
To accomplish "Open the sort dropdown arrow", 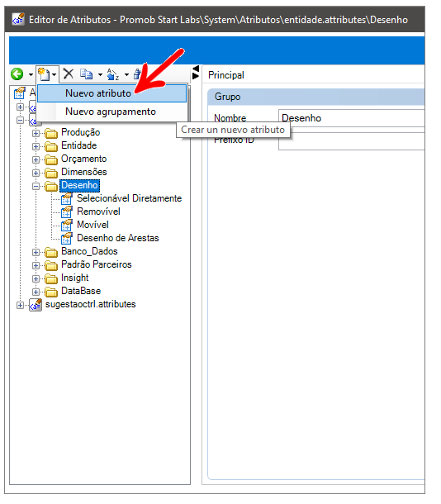I will pos(126,75).
